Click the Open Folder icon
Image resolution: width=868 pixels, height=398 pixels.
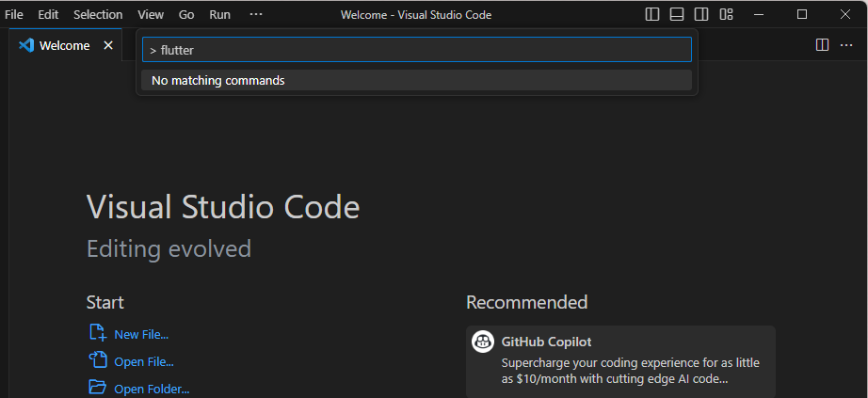point(97,386)
